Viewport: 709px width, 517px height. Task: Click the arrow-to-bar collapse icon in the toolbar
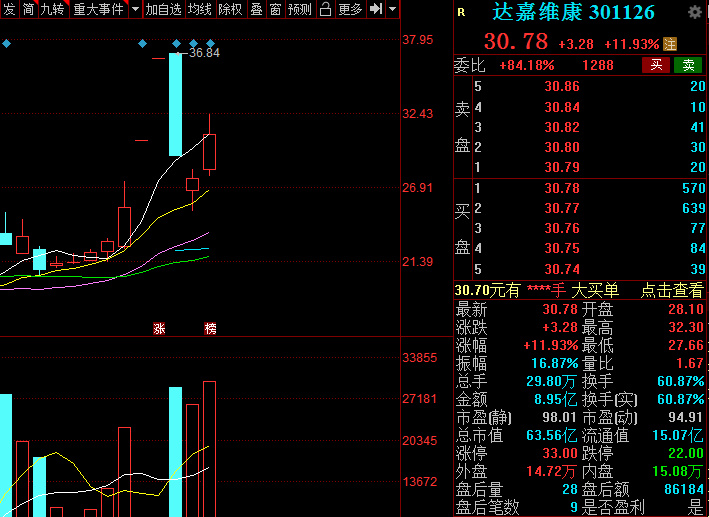376,9
